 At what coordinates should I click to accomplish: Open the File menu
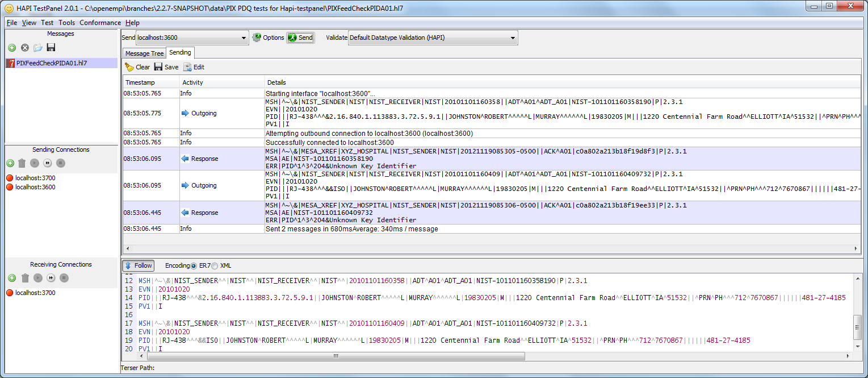tap(12, 23)
